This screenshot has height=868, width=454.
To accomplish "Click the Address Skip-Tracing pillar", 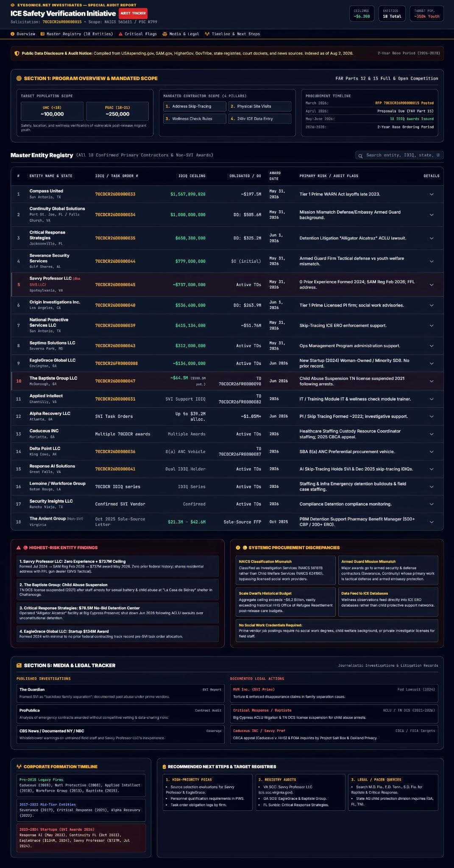I will pyautogui.click(x=195, y=106).
